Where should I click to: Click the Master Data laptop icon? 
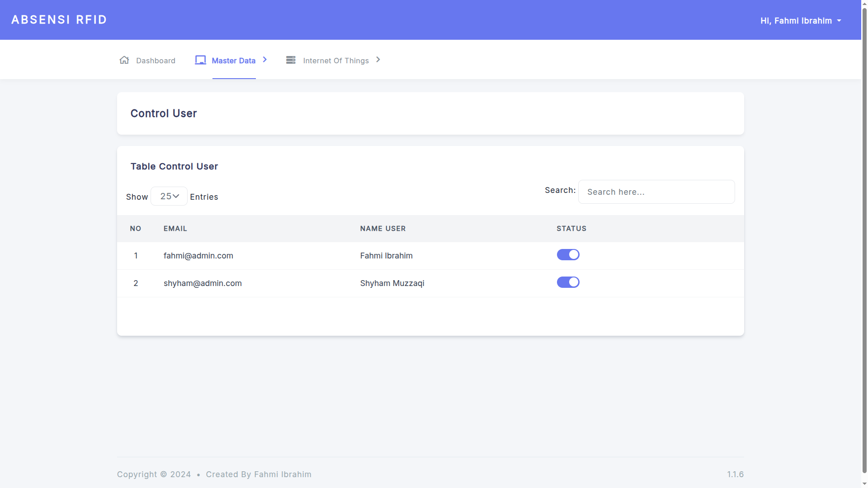(200, 60)
